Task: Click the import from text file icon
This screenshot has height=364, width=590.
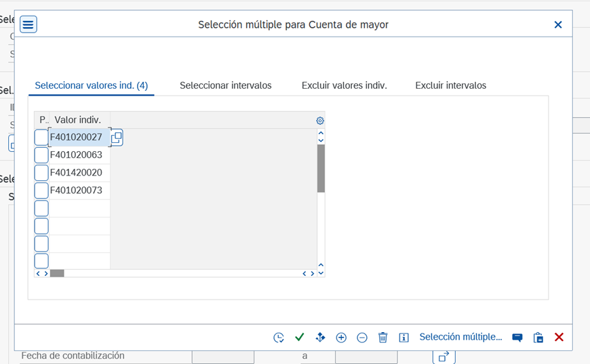Action: pyautogui.click(x=517, y=338)
